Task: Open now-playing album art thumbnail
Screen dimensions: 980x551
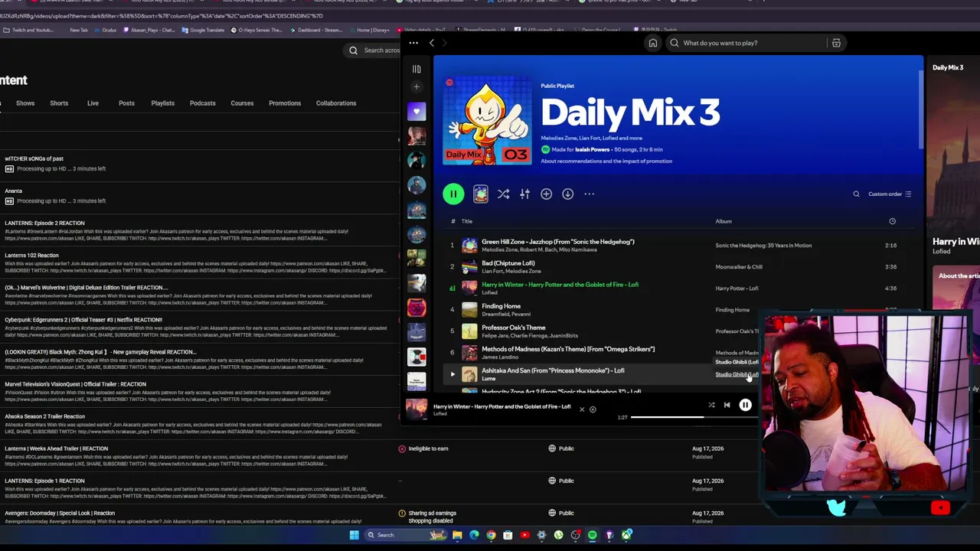Action: pos(416,409)
